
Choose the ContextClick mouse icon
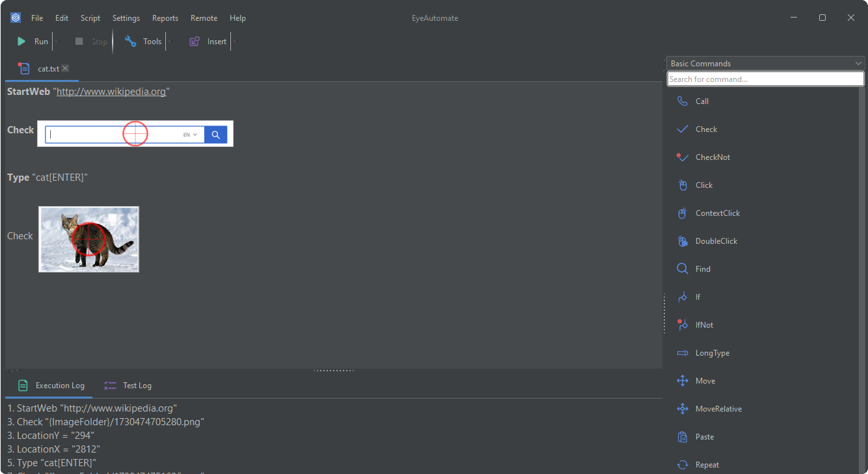click(683, 213)
